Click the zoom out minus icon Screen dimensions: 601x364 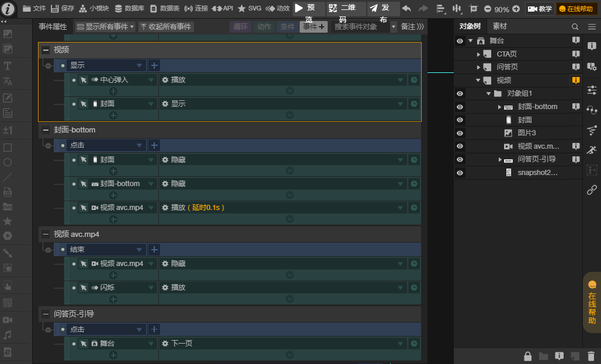pos(488,9)
